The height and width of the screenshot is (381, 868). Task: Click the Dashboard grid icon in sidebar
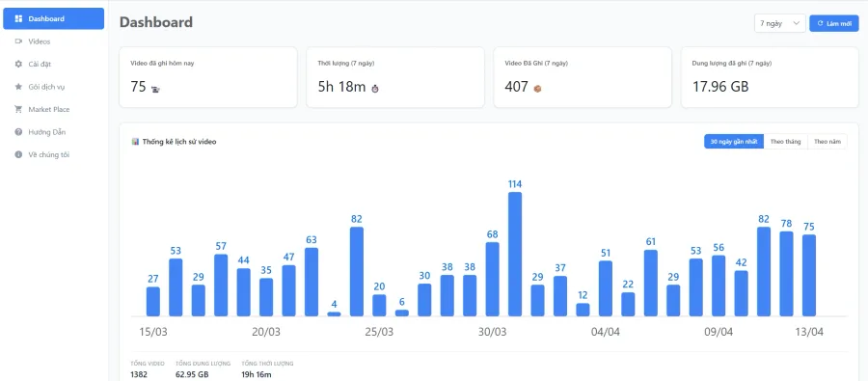tap(18, 19)
